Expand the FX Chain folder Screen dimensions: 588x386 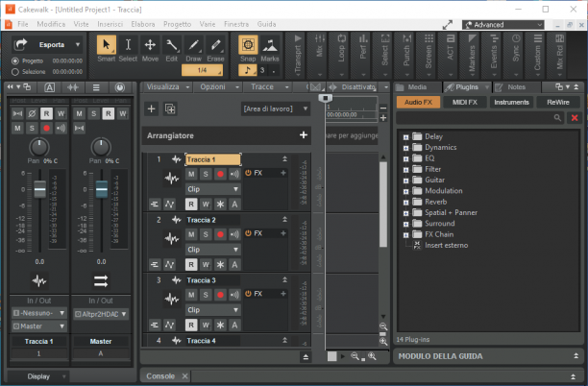405,235
